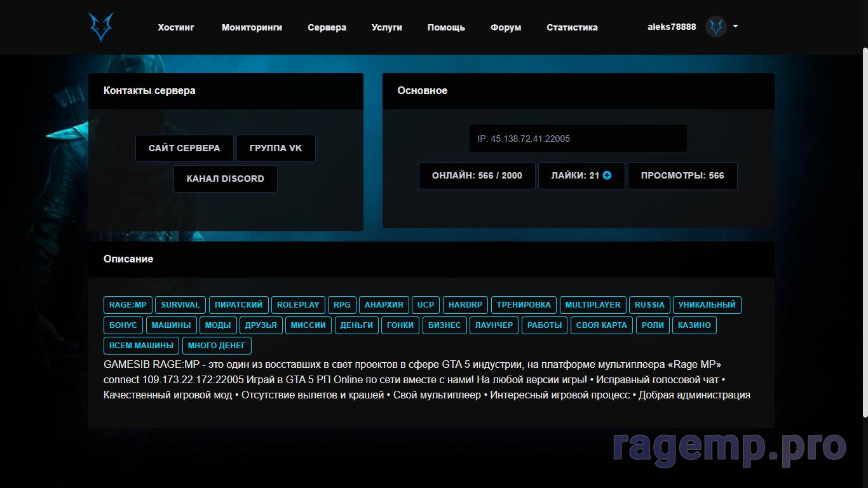This screenshot has height=488, width=868.
Task: Expand the account dropdown arrow
Action: [x=735, y=27]
